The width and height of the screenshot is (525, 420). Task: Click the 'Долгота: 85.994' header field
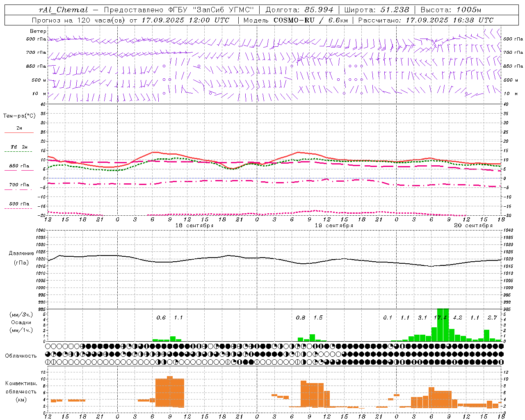pos(299,10)
